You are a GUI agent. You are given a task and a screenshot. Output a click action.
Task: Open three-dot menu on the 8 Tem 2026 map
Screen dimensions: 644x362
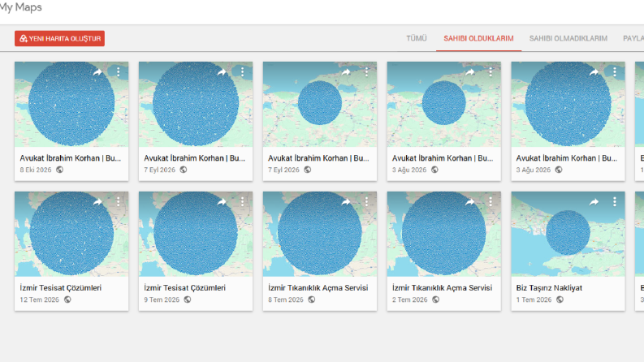click(366, 202)
